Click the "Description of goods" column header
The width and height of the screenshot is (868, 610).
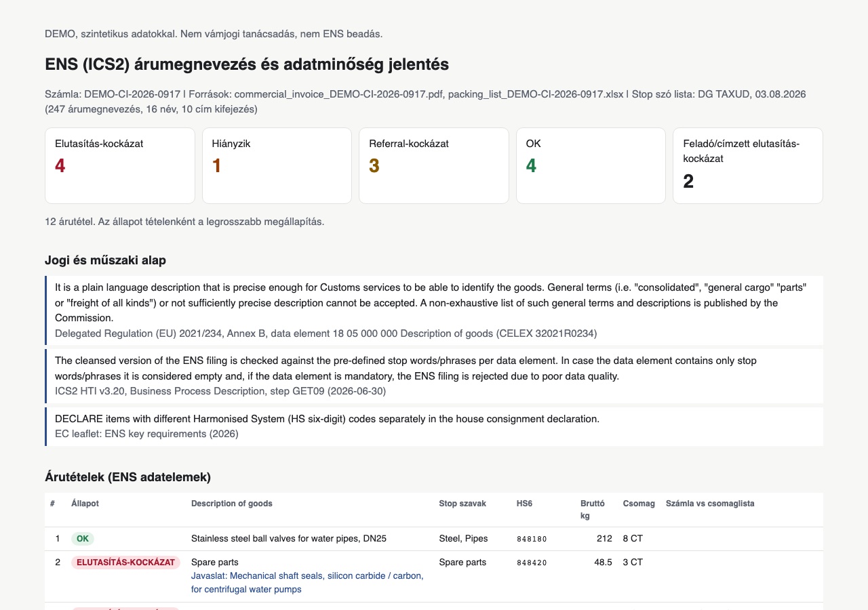pyautogui.click(x=232, y=504)
